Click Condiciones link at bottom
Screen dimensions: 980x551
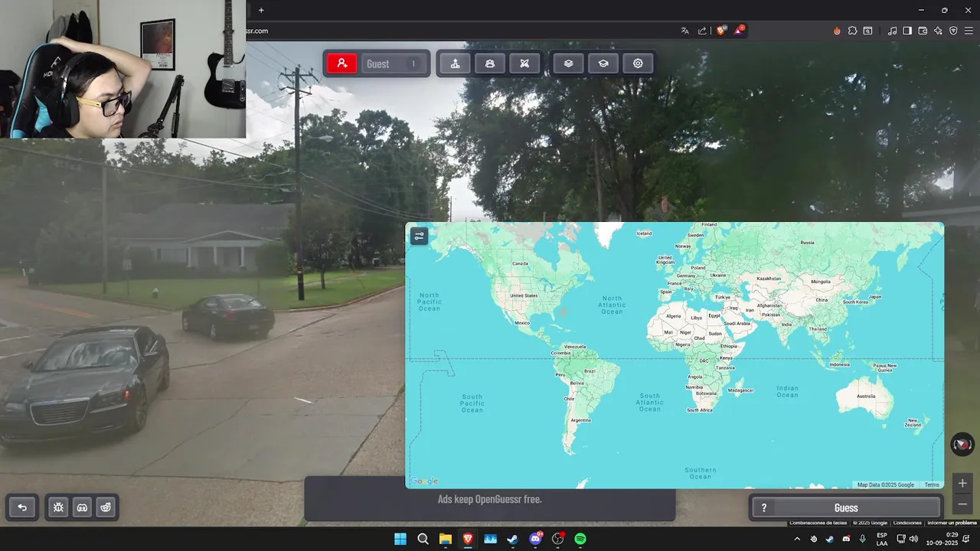tap(907, 523)
